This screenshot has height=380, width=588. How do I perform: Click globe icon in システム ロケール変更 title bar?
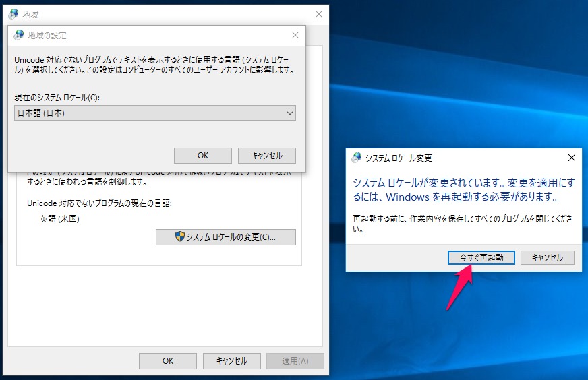click(x=357, y=158)
